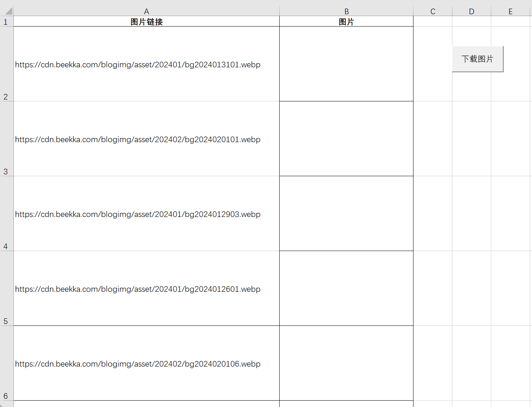The height and width of the screenshot is (407, 532).
Task: Select empty image cell B4
Action: pos(346,214)
